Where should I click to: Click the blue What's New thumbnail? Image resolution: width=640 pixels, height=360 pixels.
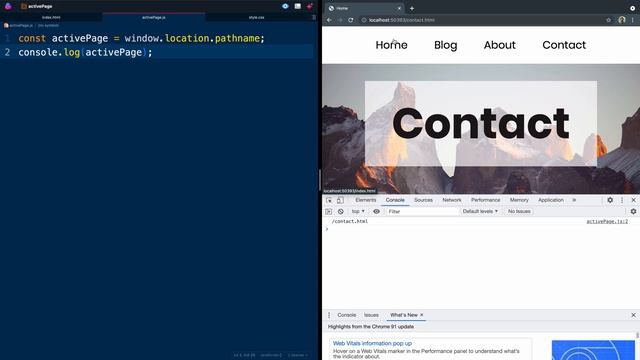[593, 350]
